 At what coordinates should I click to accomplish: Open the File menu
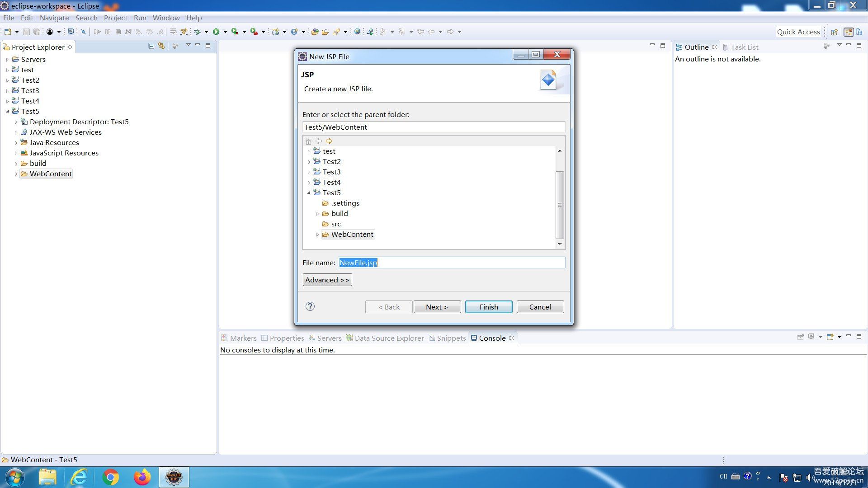point(9,18)
